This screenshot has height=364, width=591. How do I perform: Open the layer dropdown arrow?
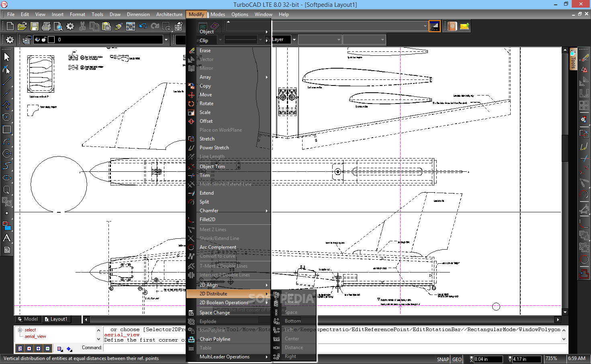point(166,39)
